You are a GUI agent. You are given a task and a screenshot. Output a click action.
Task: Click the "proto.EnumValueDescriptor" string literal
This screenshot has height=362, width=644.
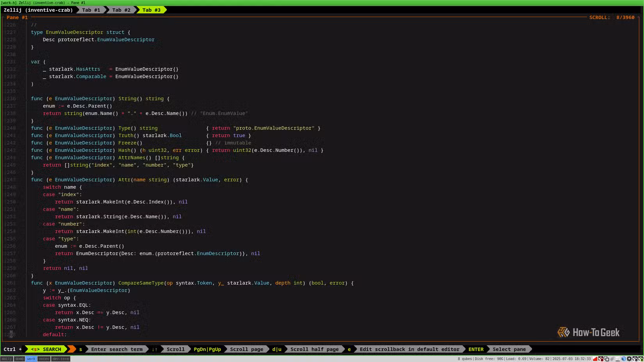pyautogui.click(x=274, y=128)
